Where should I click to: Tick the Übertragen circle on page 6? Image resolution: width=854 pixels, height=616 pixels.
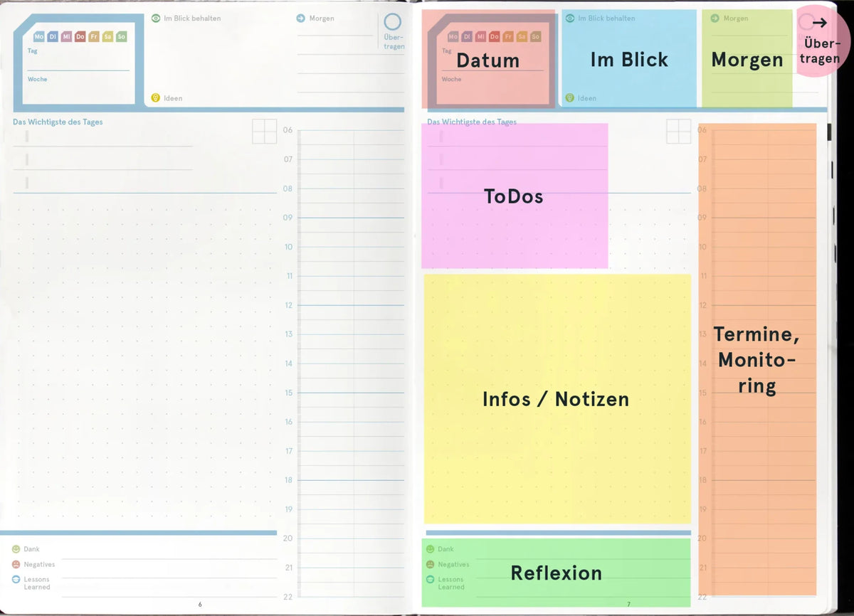[x=393, y=22]
